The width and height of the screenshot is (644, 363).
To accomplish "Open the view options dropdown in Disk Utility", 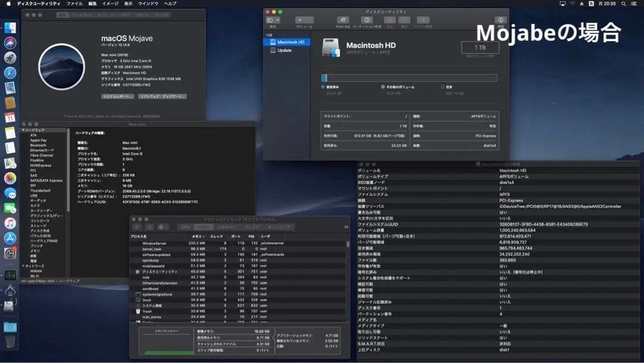I will pyautogui.click(x=275, y=19).
